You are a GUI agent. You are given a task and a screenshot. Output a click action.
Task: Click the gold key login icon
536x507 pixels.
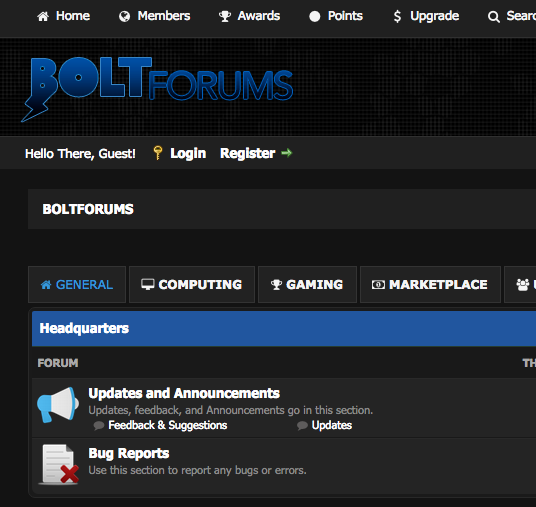158,153
